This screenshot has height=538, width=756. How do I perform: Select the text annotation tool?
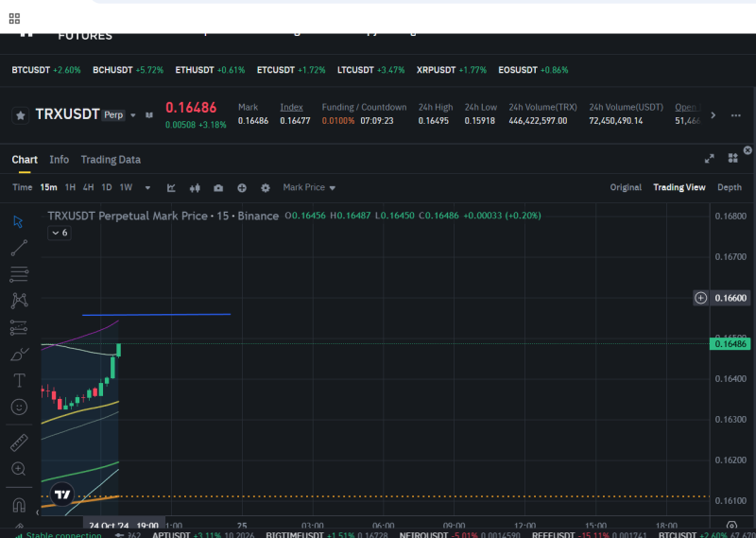click(19, 381)
